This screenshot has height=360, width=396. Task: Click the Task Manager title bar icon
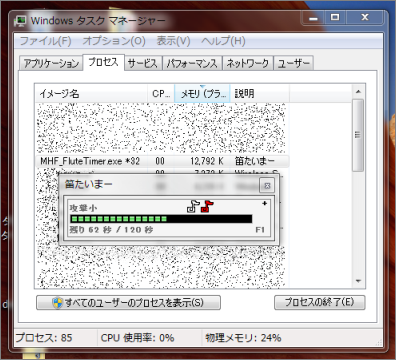click(21, 21)
